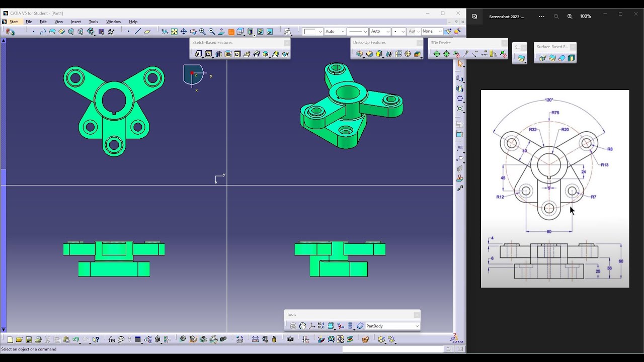
Task: Click the Open file icon
Action: 19,339
